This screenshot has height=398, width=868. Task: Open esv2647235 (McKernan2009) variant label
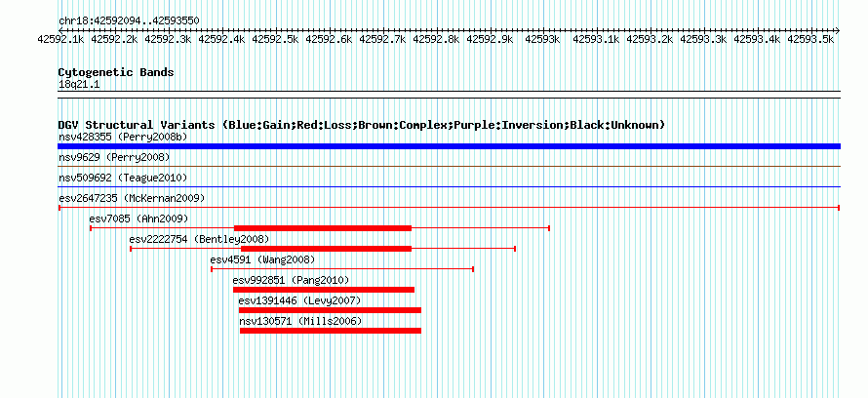point(132,198)
